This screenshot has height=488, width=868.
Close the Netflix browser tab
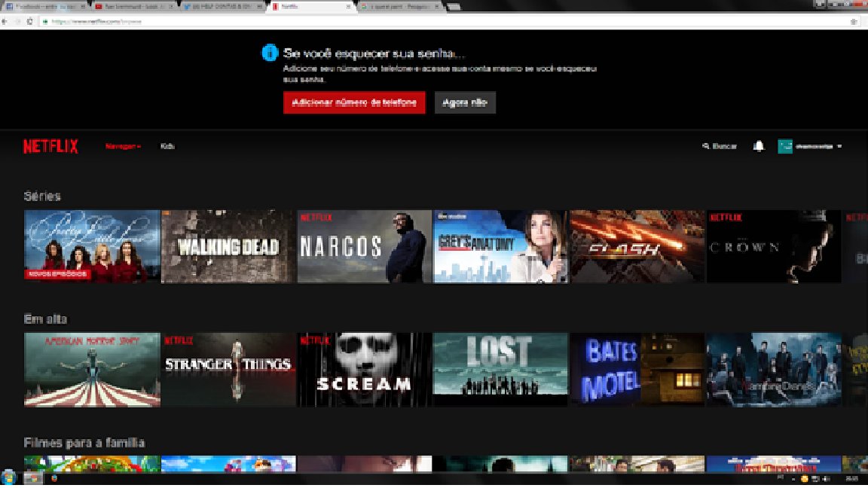(x=348, y=7)
